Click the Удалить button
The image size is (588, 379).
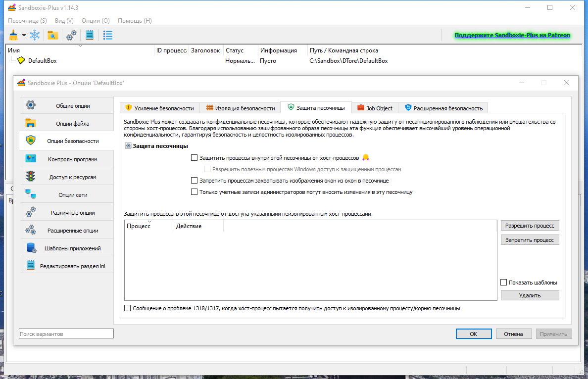click(530, 295)
